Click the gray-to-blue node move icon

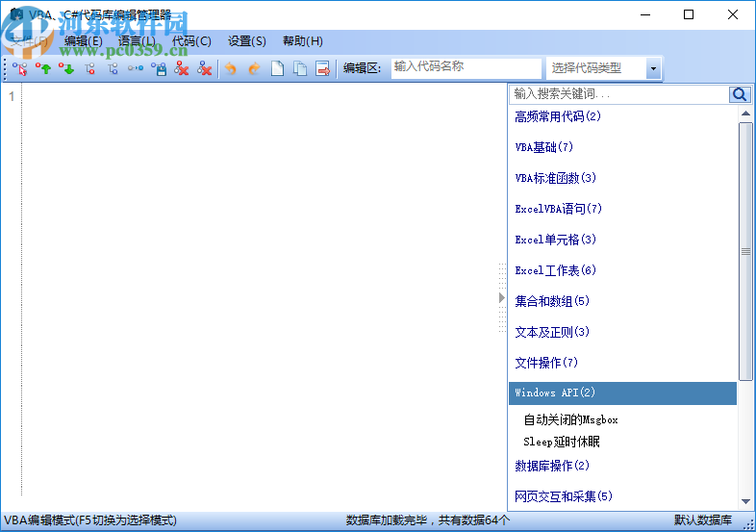[x=136, y=69]
